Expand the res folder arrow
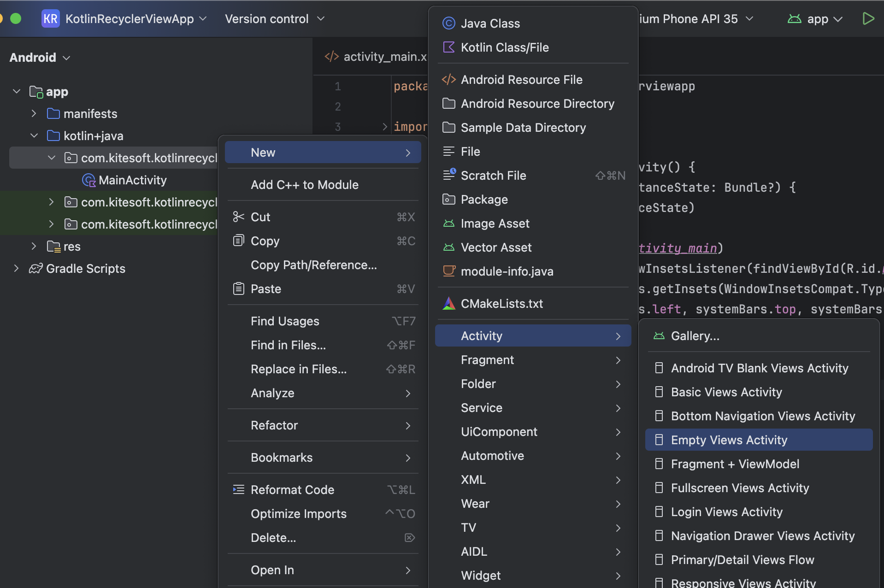The image size is (884, 588). pyautogui.click(x=34, y=247)
